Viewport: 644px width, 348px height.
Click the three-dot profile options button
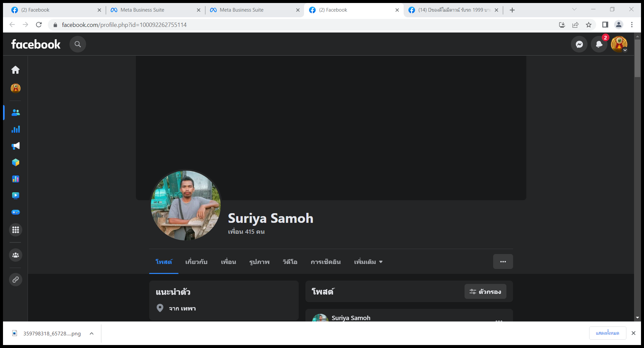tap(503, 262)
